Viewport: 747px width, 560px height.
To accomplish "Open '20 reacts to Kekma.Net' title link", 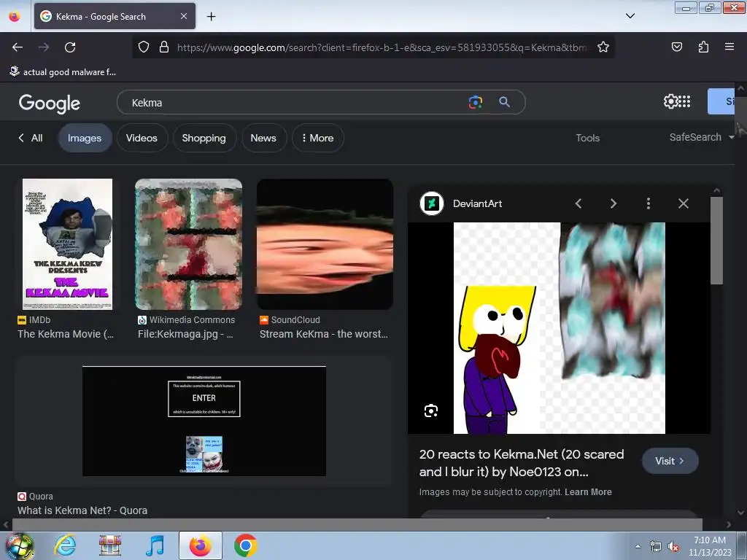I will click(522, 463).
